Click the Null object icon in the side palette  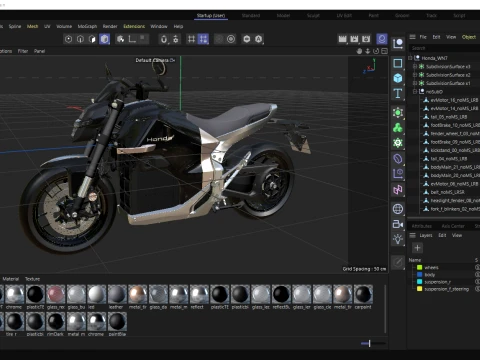tap(398, 44)
